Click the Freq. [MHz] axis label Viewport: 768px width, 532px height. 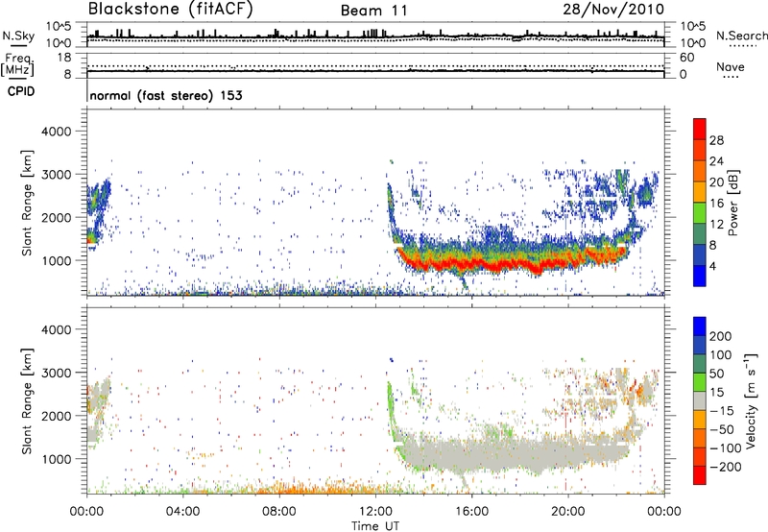tap(17, 64)
